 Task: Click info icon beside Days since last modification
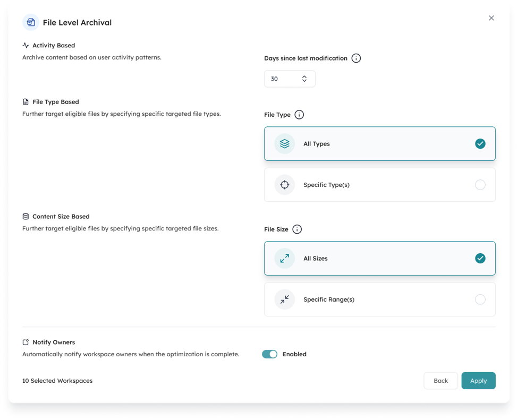356,58
